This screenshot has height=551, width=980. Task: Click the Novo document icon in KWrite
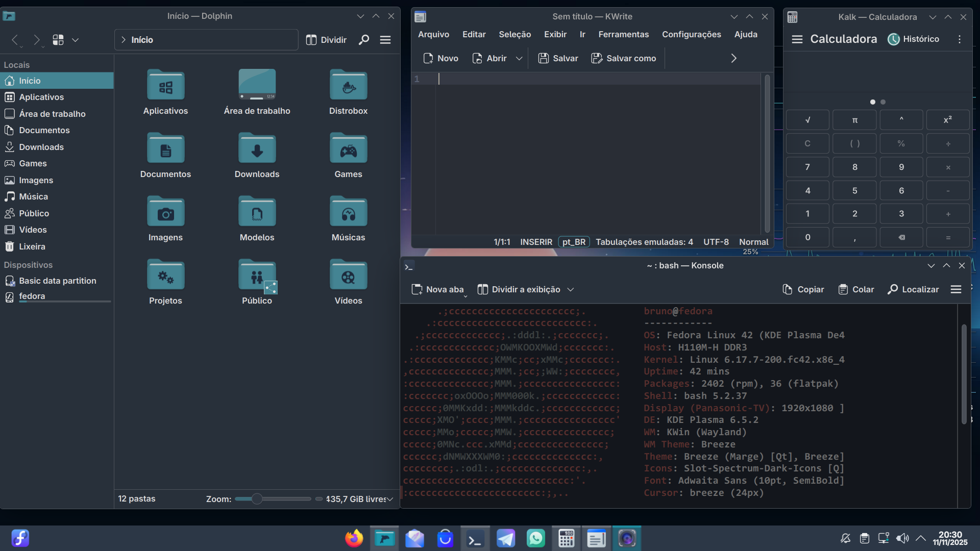tap(428, 58)
